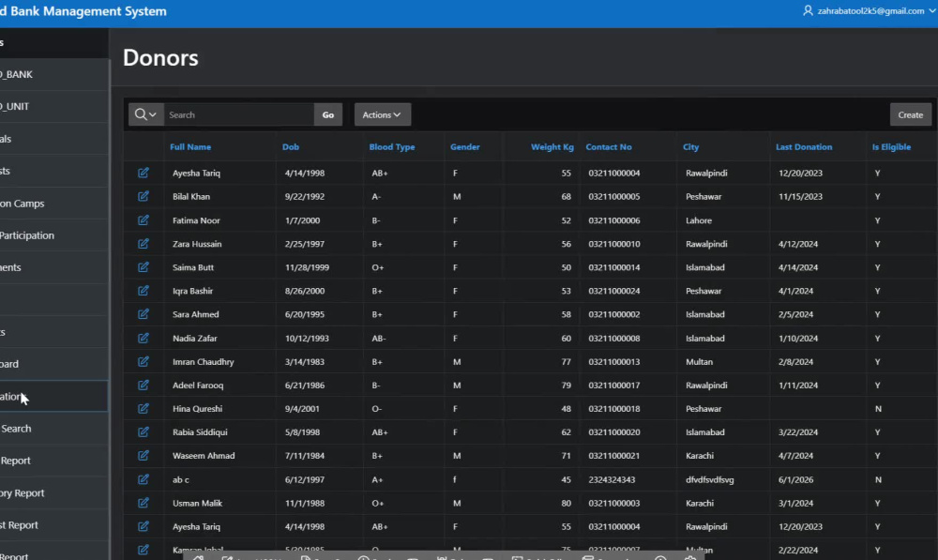Click the Imran Chaudhry name cell
This screenshot has width=938, height=560.
click(x=204, y=361)
